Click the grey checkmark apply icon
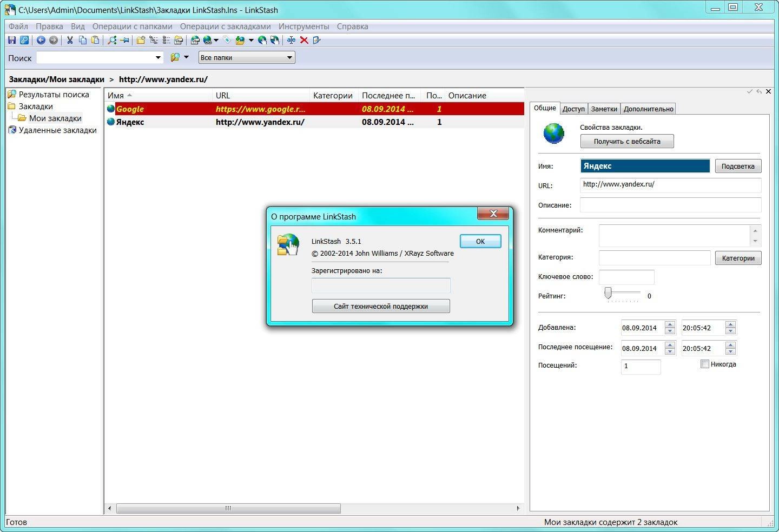779x532 pixels. [750, 91]
